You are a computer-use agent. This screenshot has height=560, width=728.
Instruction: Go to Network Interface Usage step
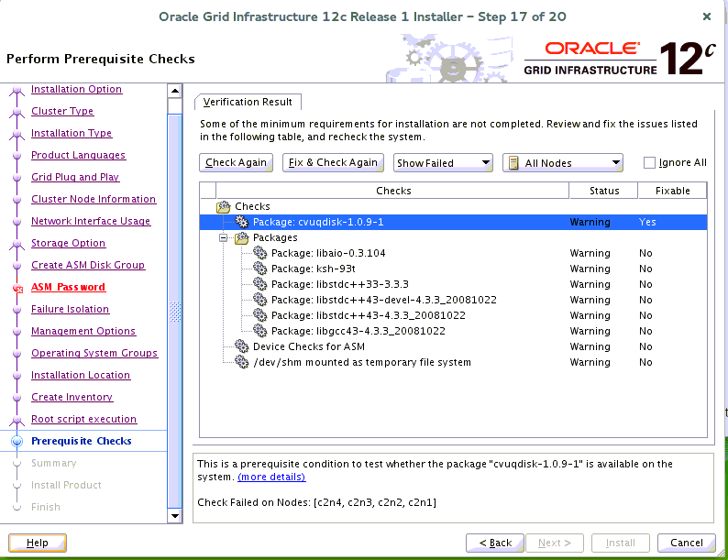pyautogui.click(x=91, y=221)
